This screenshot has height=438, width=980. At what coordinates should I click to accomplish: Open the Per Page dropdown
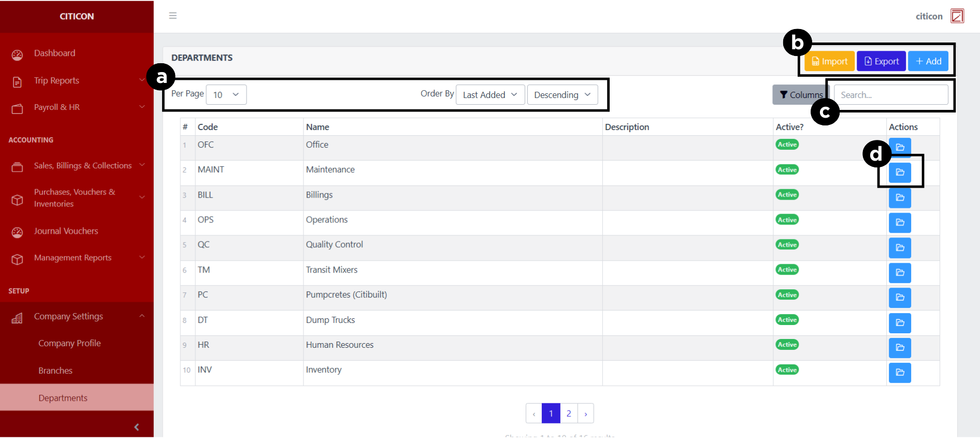coord(226,95)
